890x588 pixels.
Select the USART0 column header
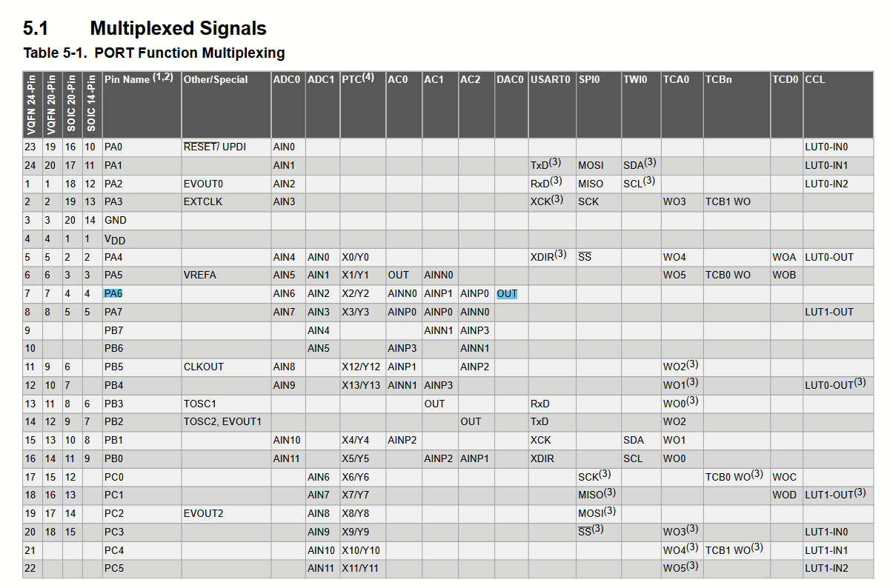click(x=551, y=79)
